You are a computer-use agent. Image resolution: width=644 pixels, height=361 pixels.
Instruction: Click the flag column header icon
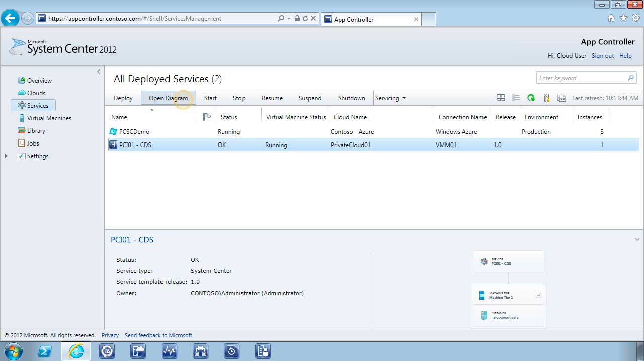207,117
